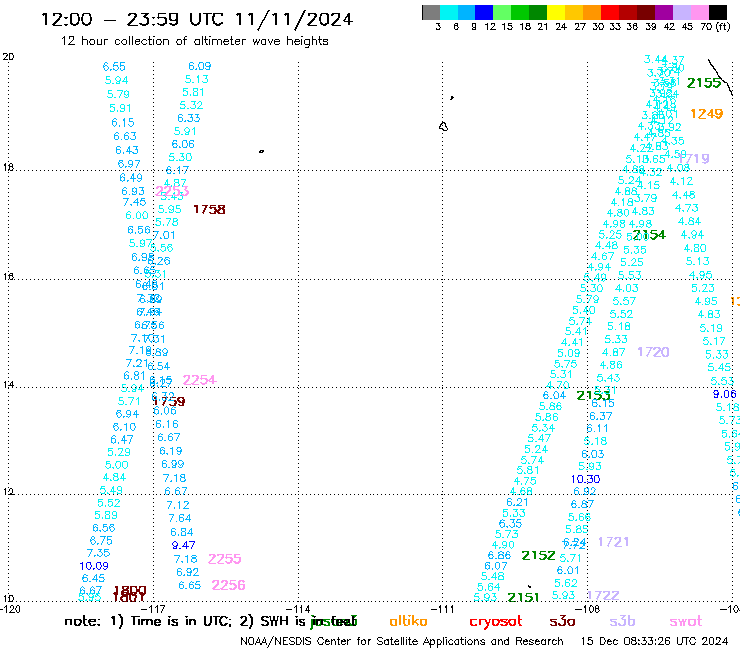Click the wave height value 7.45

135,202
